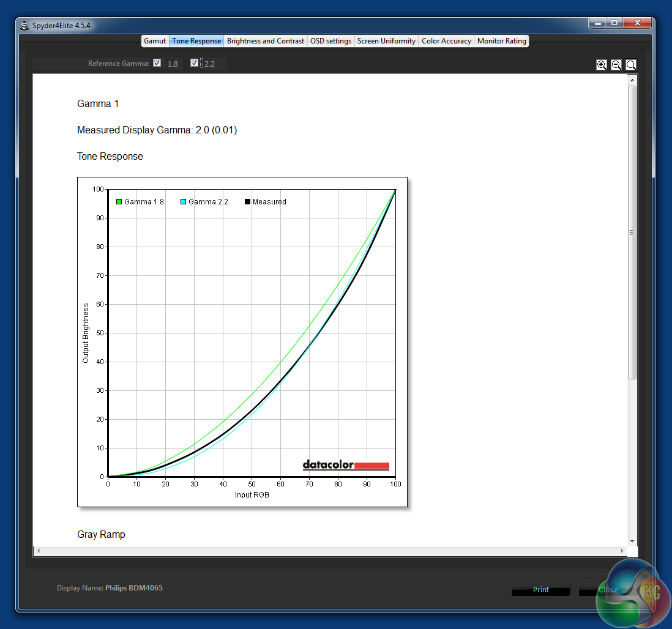Screen dimensions: 672x629
Task: Maximize the Spyder4Elite window
Action: pos(614,23)
